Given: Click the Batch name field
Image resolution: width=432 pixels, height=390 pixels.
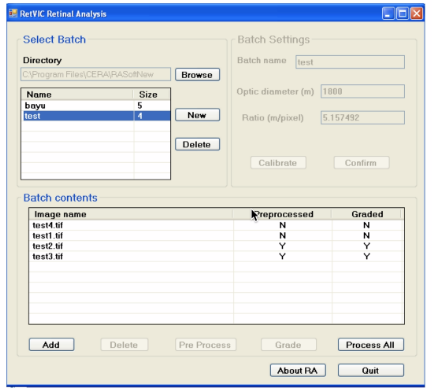Looking at the screenshot, I should (350, 62).
